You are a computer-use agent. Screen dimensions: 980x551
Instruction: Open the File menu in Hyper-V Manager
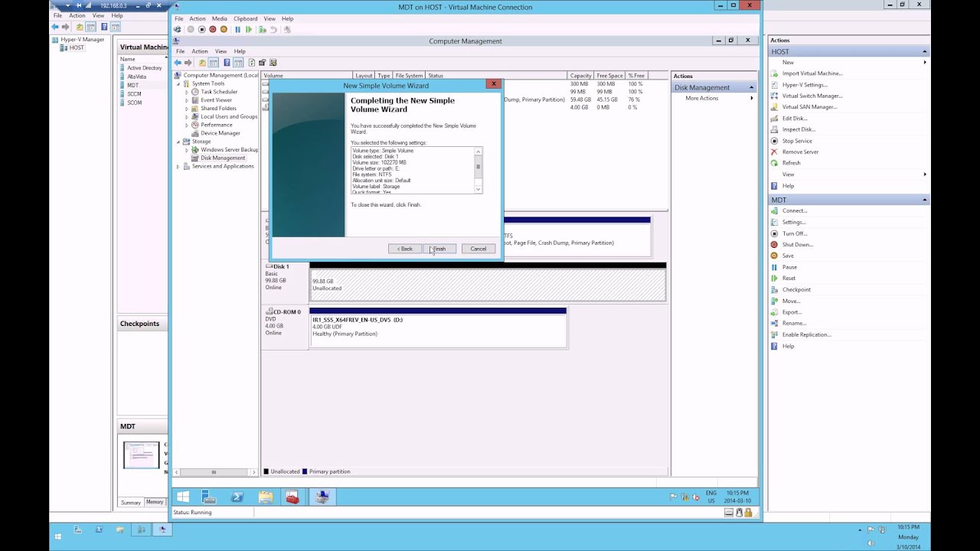[x=57, y=15]
